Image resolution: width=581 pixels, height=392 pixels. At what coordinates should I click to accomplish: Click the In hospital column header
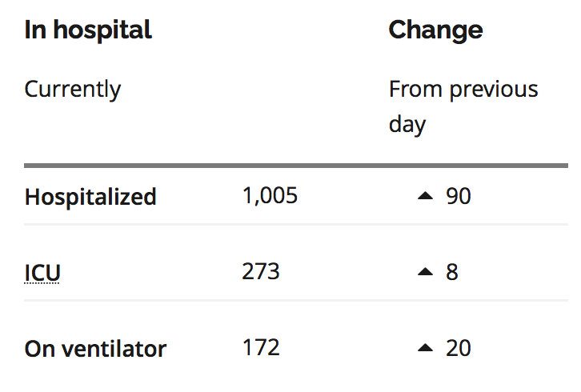tap(88, 30)
